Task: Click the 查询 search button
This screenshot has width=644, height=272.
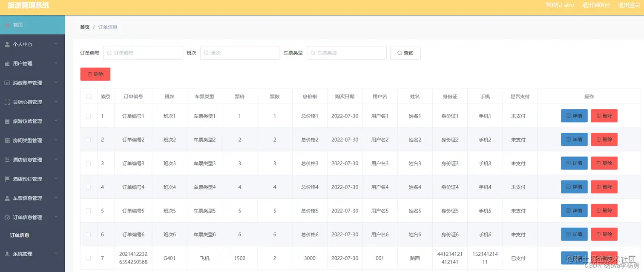Action: point(405,53)
